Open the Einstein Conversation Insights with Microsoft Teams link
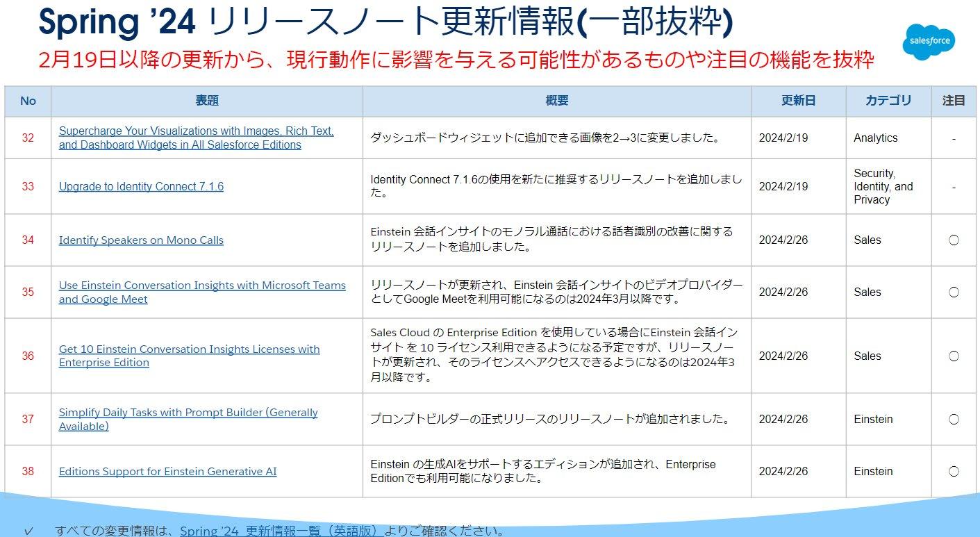 (x=202, y=292)
